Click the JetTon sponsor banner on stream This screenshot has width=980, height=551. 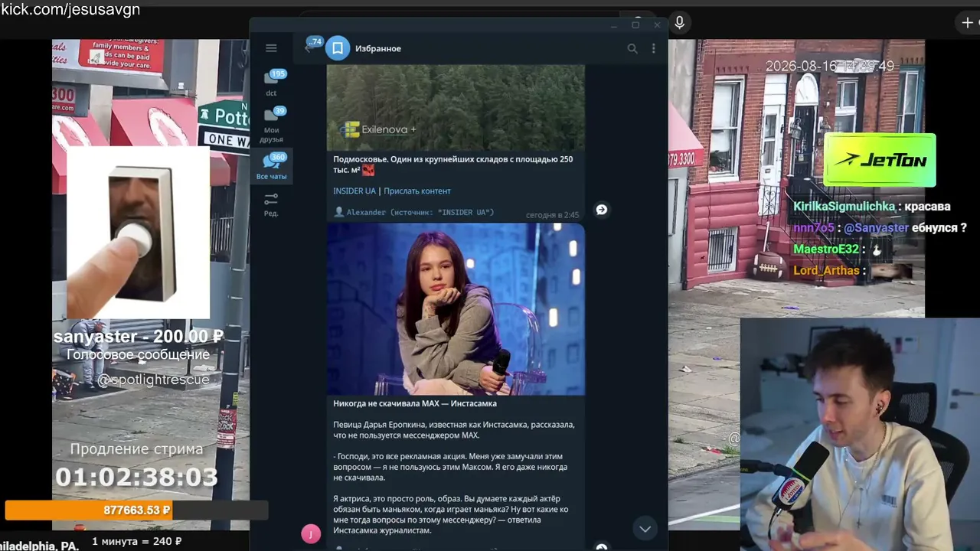point(880,160)
